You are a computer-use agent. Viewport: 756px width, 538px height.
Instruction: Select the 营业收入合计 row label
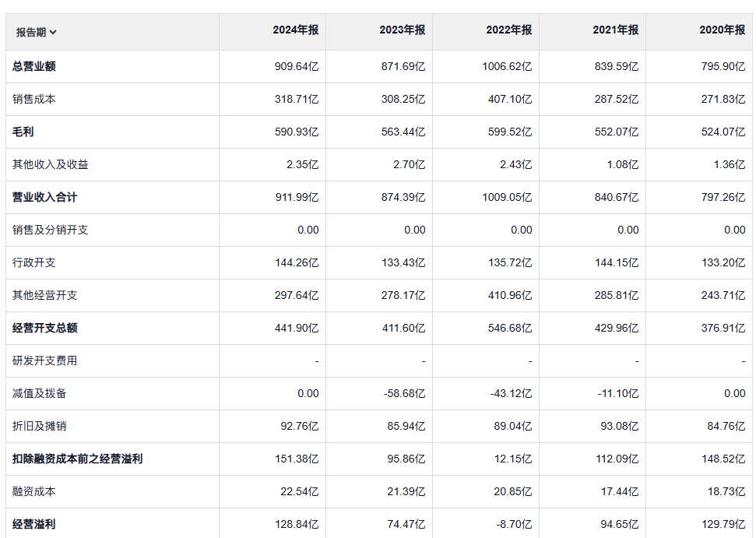[45, 197]
